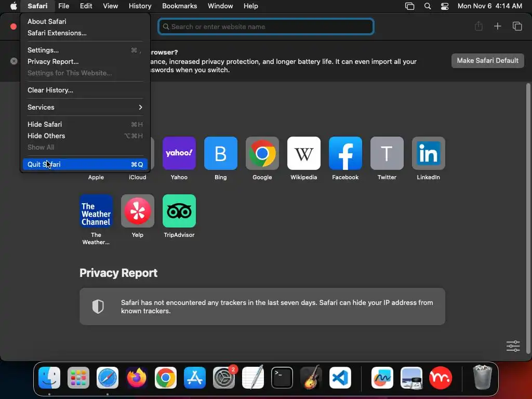This screenshot has height=399, width=532.
Task: Open Terminal from the Dock
Action: tap(282, 378)
